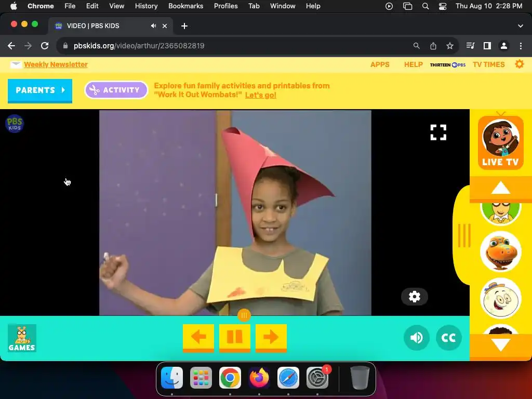This screenshot has height=399, width=532.
Task: Watch Live TV
Action: point(500,142)
